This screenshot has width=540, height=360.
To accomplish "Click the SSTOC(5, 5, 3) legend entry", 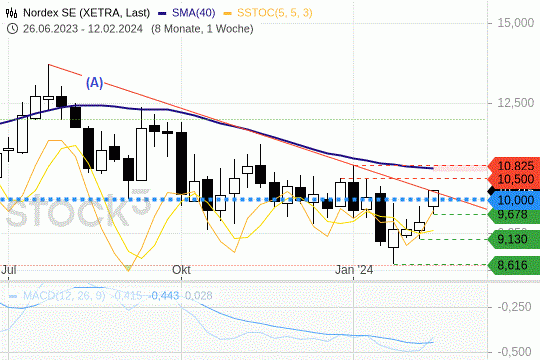I will 274,13.
